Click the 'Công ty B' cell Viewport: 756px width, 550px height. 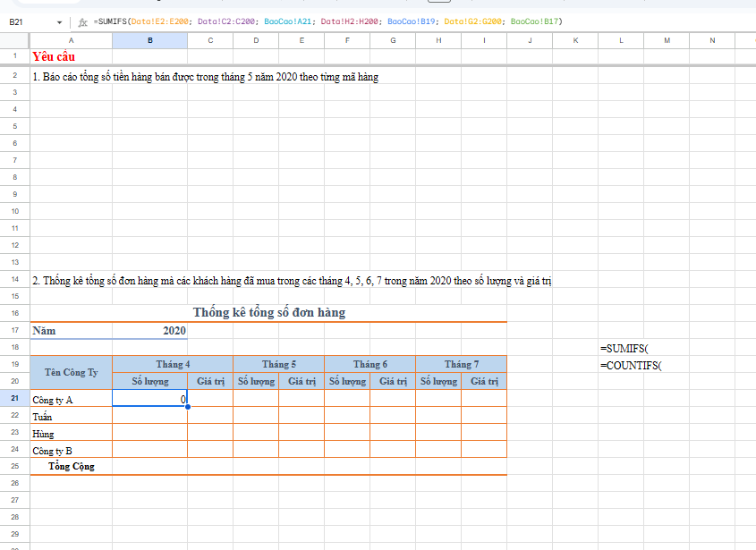pyautogui.click(x=72, y=450)
